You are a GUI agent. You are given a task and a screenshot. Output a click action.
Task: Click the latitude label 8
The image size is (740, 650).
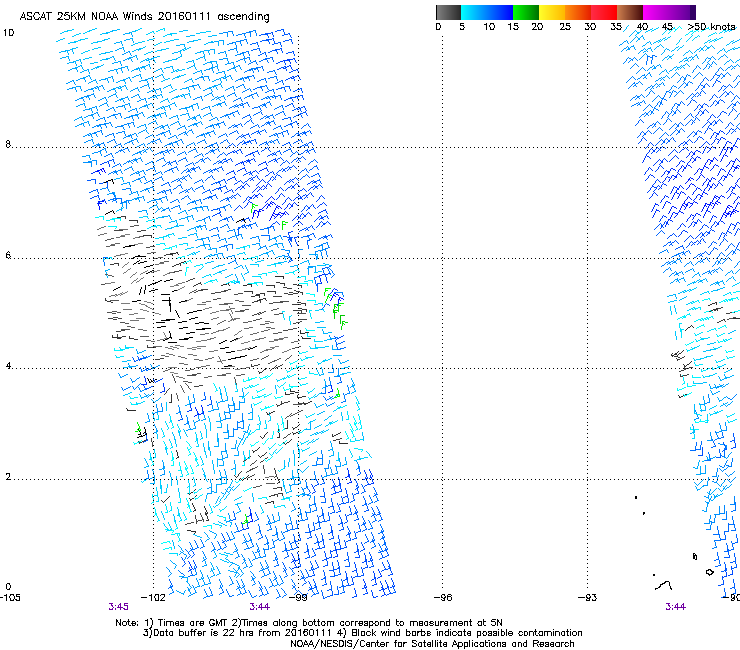(8, 144)
